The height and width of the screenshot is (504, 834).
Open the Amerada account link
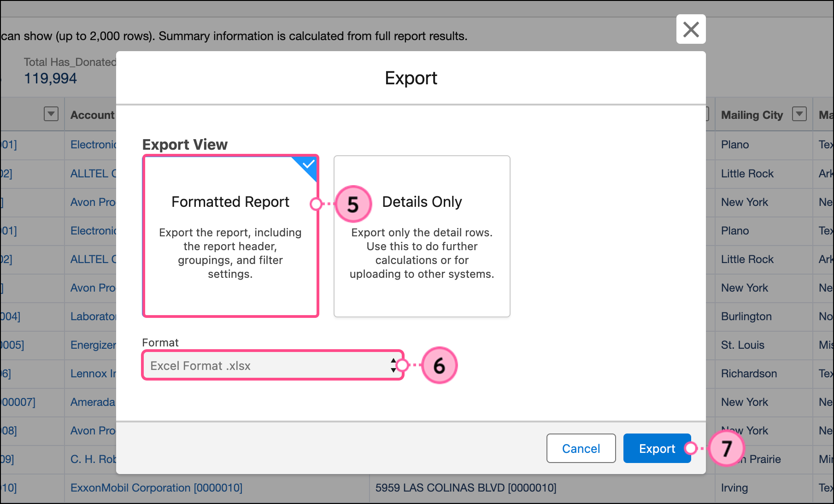coord(93,402)
